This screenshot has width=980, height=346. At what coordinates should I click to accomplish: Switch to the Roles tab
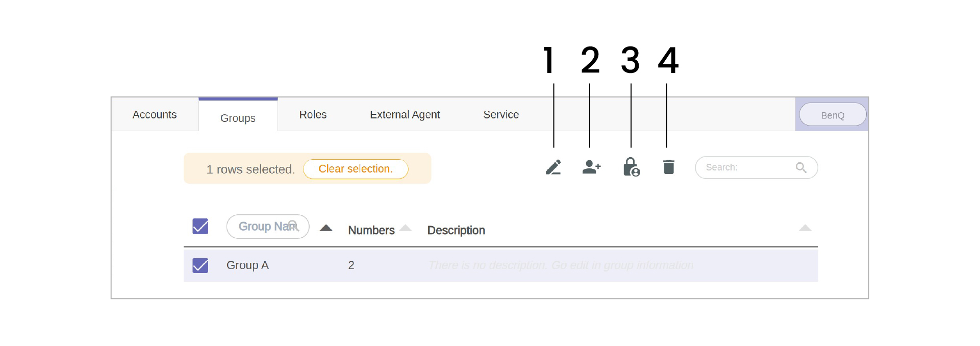click(313, 114)
